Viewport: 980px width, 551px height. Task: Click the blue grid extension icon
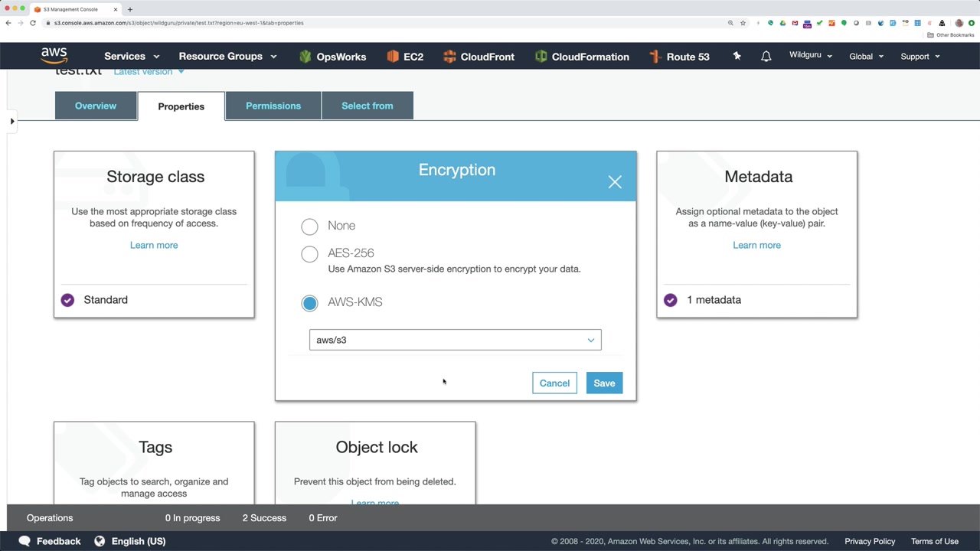pos(917,23)
